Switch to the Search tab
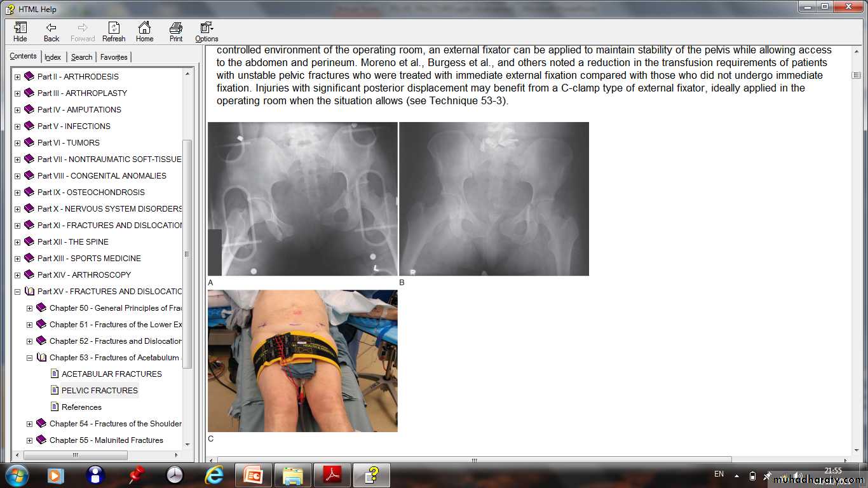The width and height of the screenshot is (868, 488). (x=81, y=57)
